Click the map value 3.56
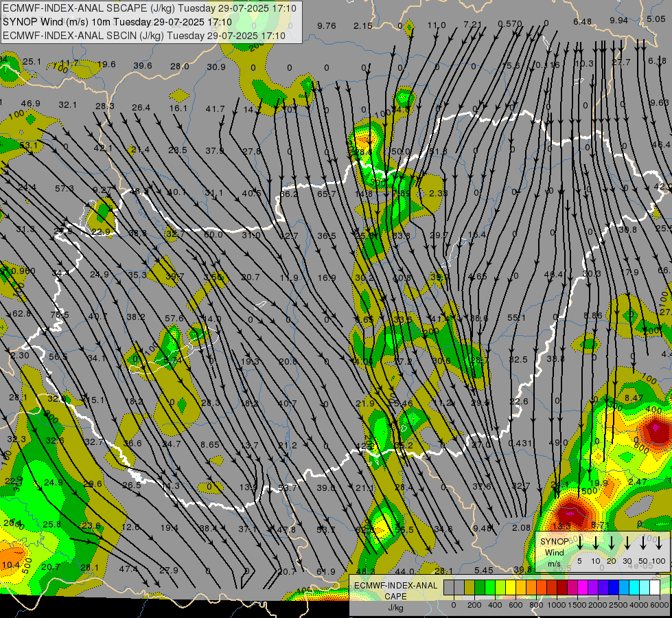Image resolution: width=672 pixels, height=618 pixels. pyautogui.click(x=213, y=277)
